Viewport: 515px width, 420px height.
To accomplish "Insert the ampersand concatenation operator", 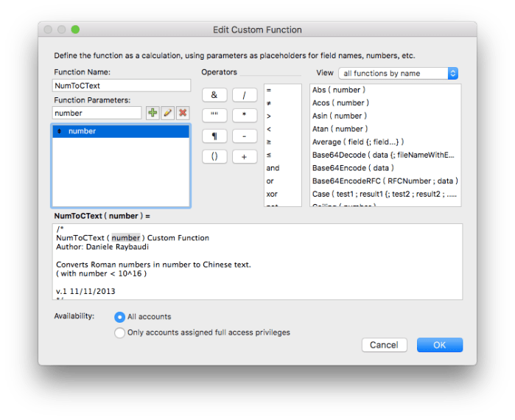I will (x=214, y=95).
